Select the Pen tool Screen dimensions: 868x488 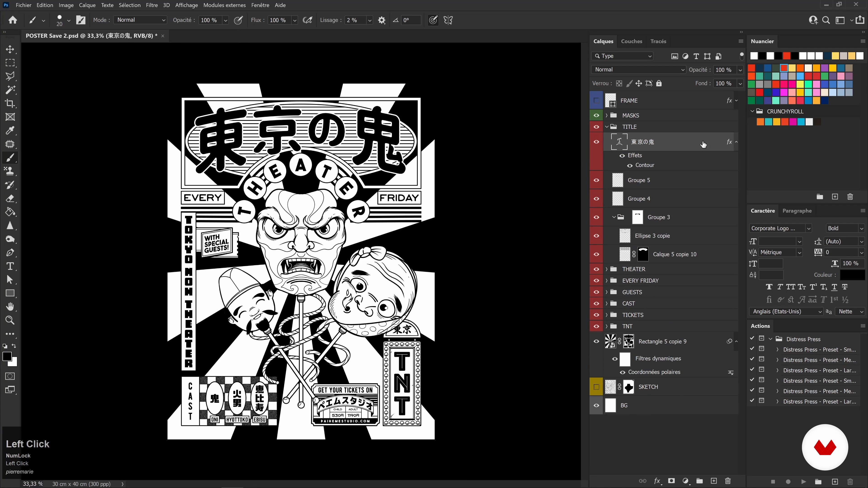10,253
